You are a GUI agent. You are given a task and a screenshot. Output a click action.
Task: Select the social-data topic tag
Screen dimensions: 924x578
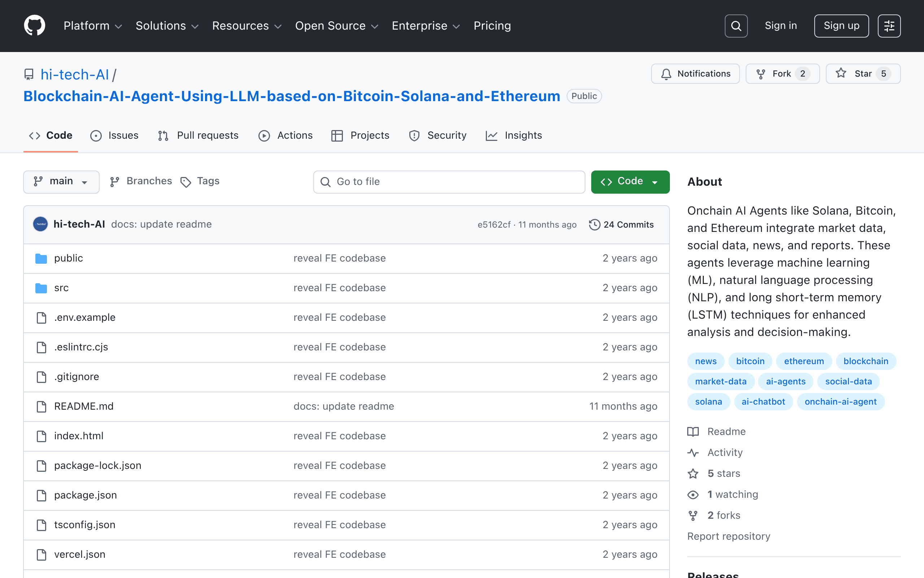tap(849, 381)
